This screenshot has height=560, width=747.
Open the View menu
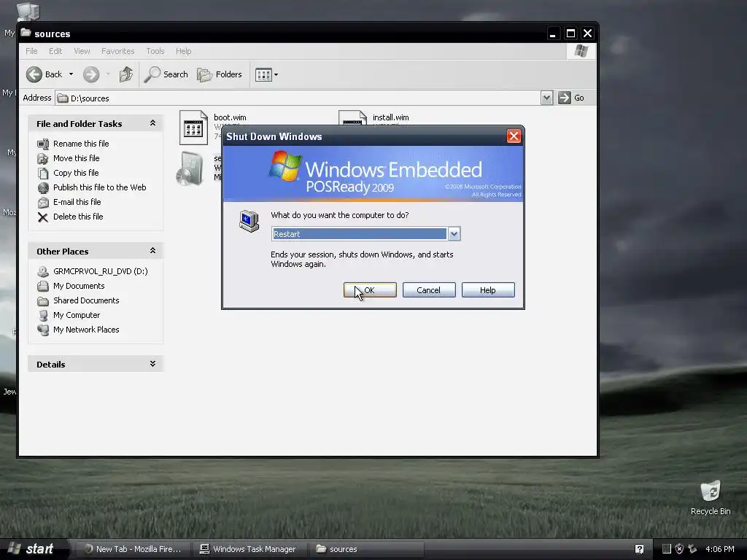[82, 51]
